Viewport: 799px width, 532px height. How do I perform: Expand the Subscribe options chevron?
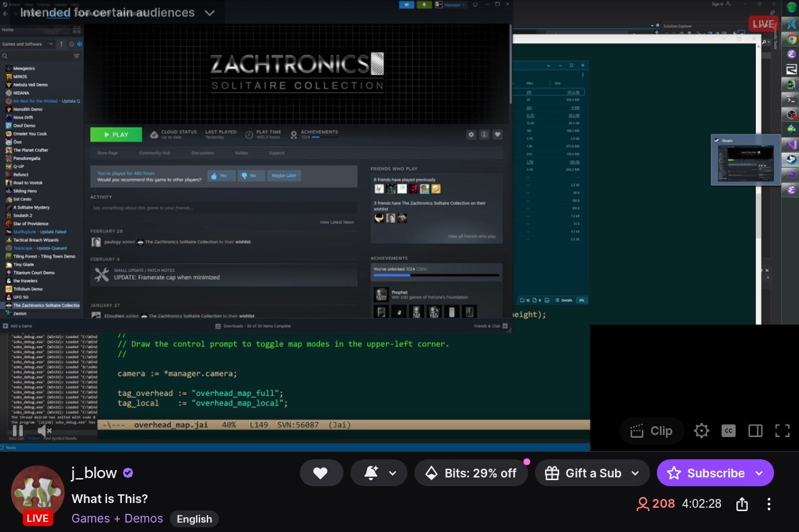(759, 473)
